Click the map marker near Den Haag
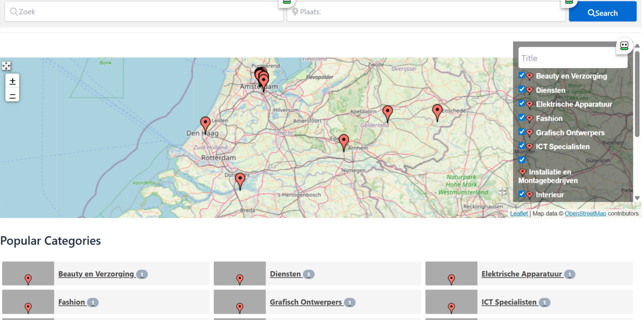The image size is (644, 320). click(x=205, y=124)
